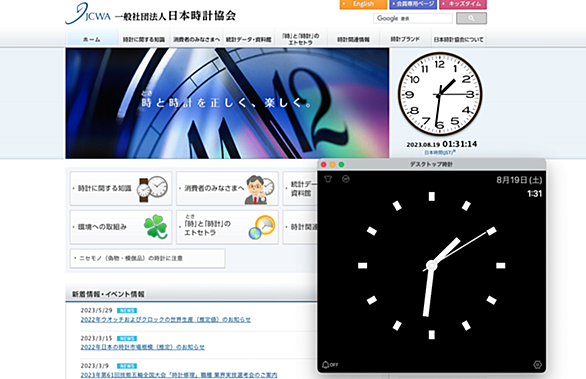Click the 1:31 digital time readout

[x=534, y=194]
